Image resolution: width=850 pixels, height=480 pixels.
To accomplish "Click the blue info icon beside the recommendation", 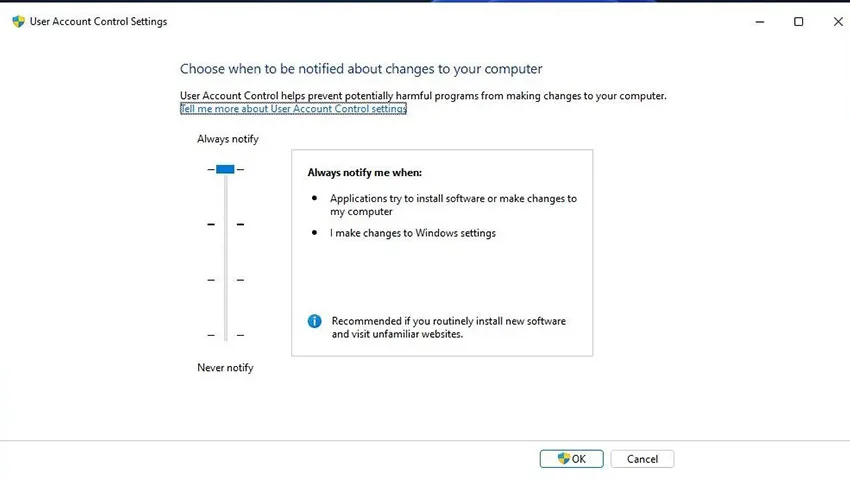I will [x=314, y=321].
